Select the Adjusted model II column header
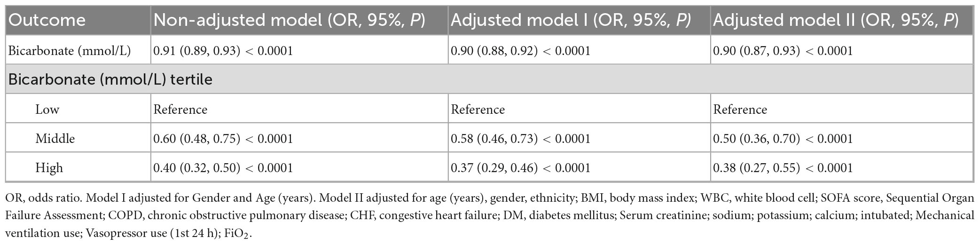 (x=836, y=20)
